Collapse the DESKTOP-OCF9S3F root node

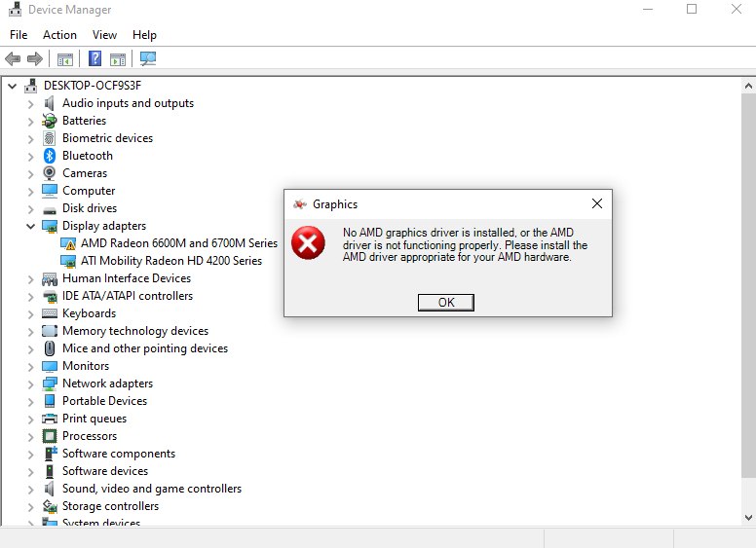point(13,87)
